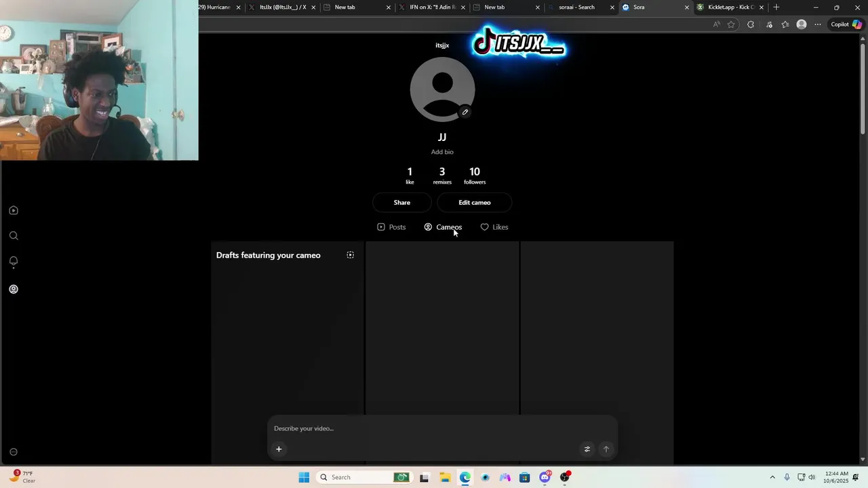
Task: Open the Edge extensions icon
Action: coord(751,24)
